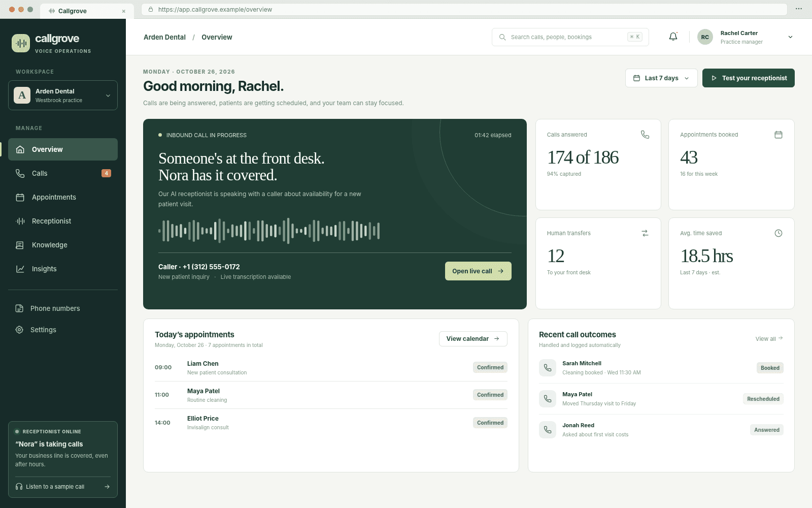
Task: Open the notifications bell
Action: (673, 37)
